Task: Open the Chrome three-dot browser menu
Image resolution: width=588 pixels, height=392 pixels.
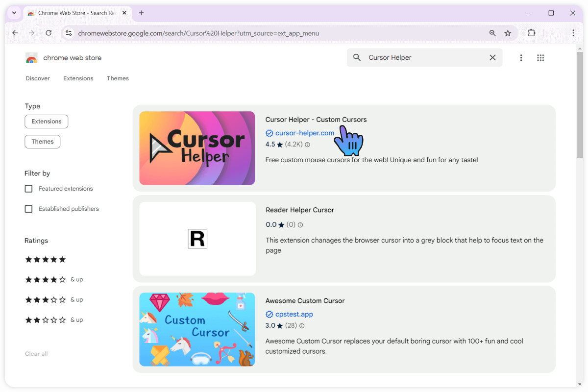Action: (573, 33)
